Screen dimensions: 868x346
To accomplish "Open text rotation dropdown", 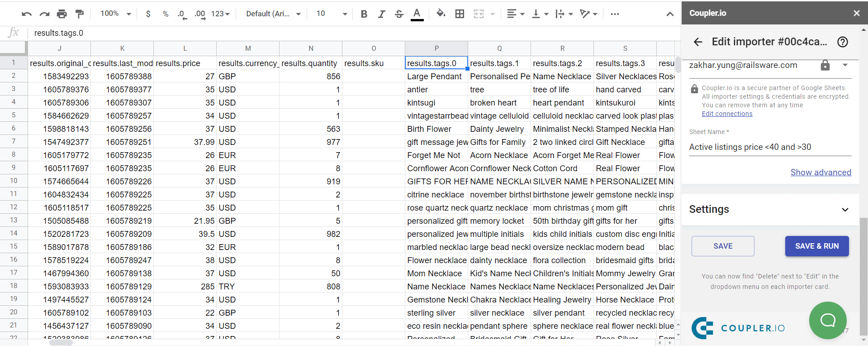I will (588, 14).
